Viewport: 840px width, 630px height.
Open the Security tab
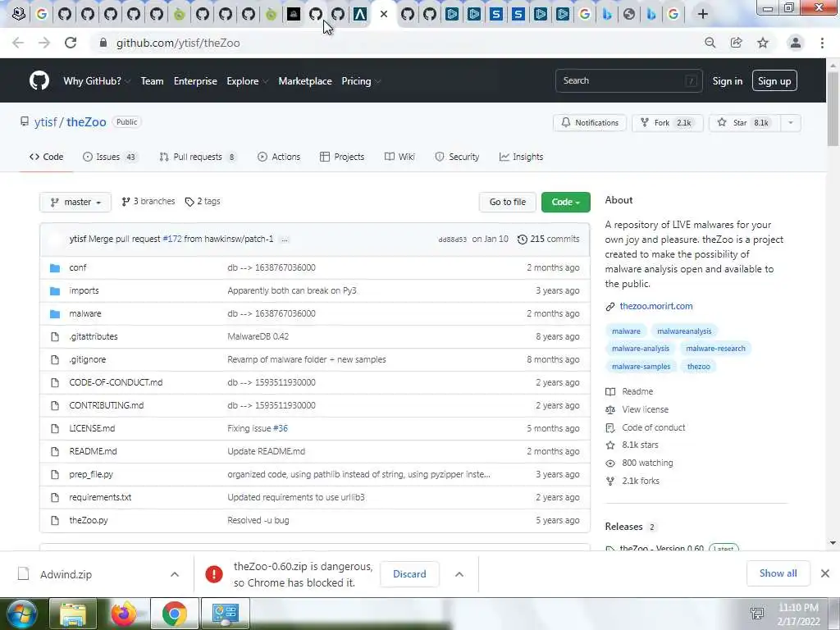[457, 157]
